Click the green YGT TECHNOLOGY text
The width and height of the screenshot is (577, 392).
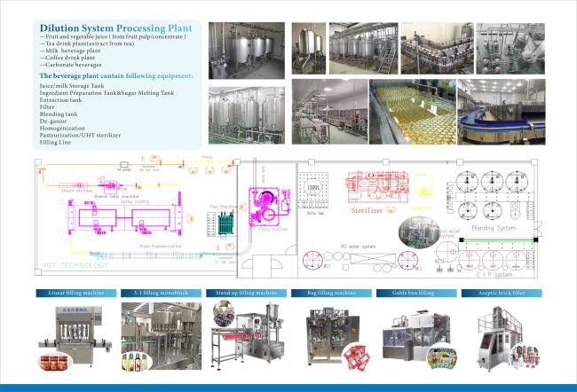[x=75, y=265]
